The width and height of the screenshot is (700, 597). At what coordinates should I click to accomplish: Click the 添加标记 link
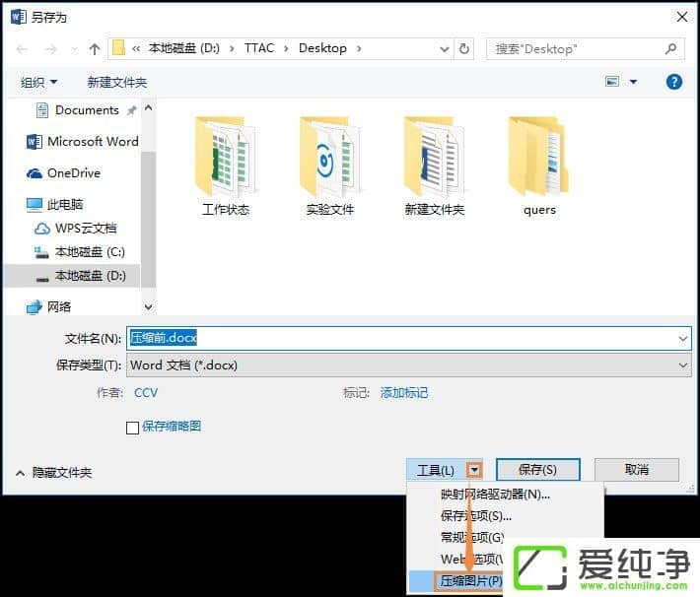coord(404,393)
